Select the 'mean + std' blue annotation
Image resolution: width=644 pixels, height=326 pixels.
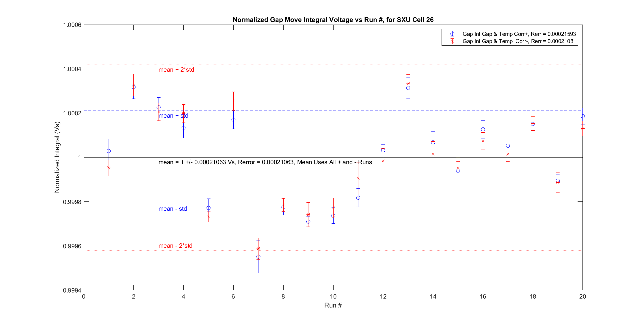click(x=173, y=116)
